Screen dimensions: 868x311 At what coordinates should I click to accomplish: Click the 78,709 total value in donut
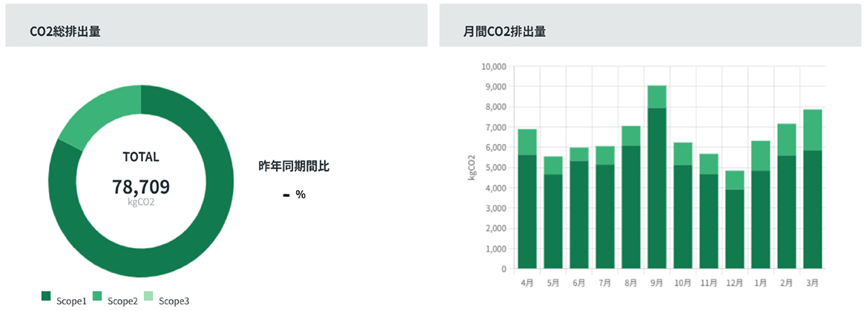coord(141,186)
